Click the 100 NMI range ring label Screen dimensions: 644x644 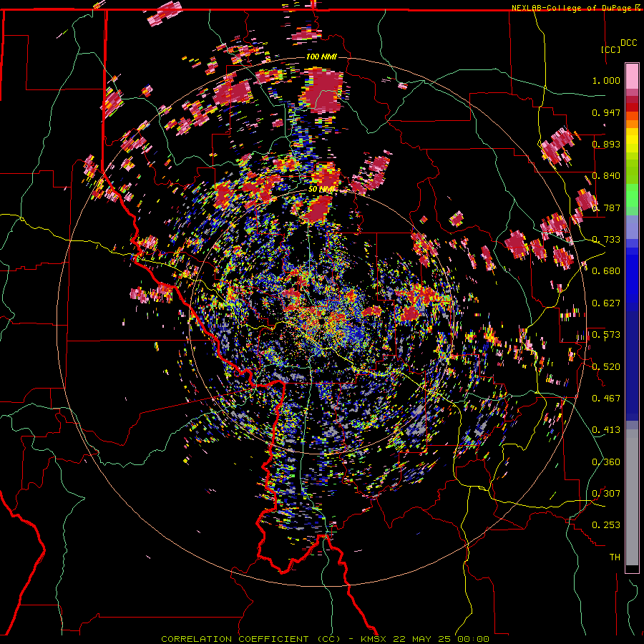[x=321, y=57]
